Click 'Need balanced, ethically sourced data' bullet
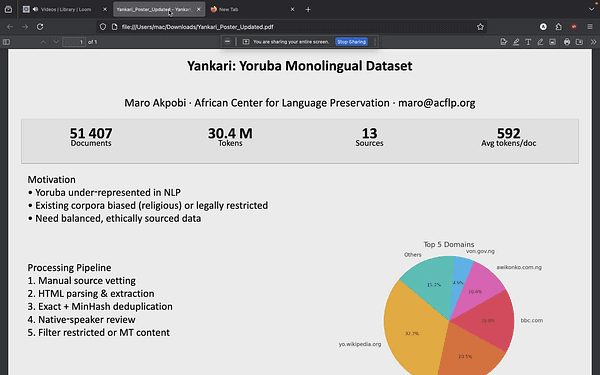Viewport: 600px width, 375px height. click(x=114, y=218)
